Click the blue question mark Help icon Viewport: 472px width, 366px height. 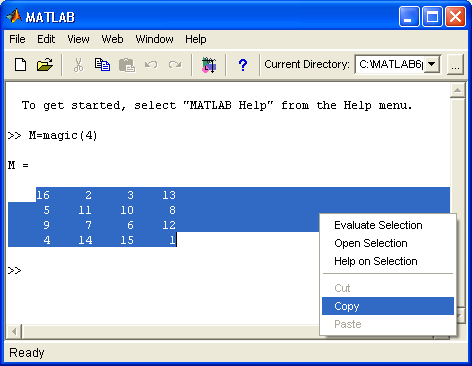click(243, 65)
